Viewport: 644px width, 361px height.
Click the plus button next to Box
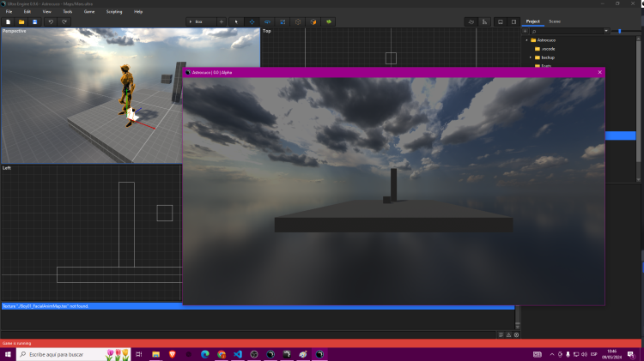(222, 21)
